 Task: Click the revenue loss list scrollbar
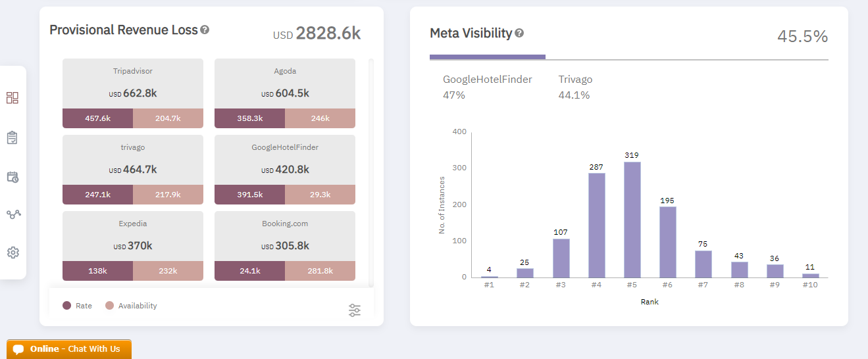pyautogui.click(x=371, y=172)
